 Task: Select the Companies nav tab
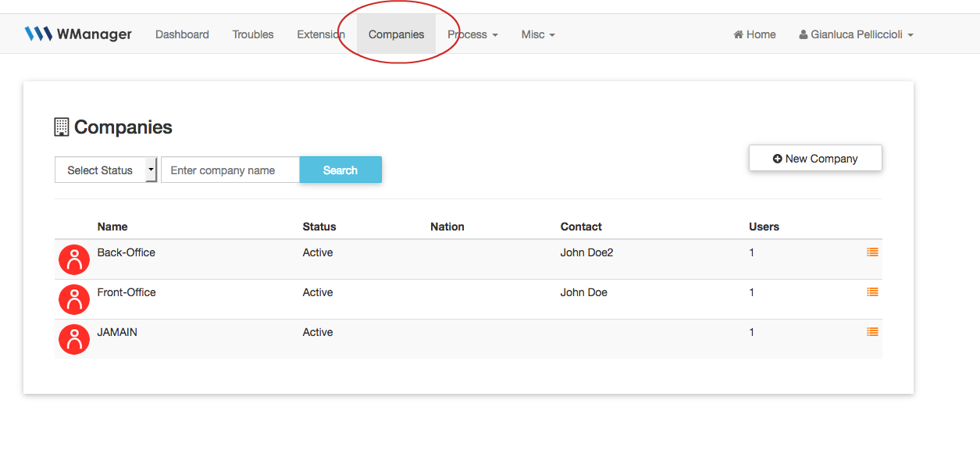pos(396,34)
